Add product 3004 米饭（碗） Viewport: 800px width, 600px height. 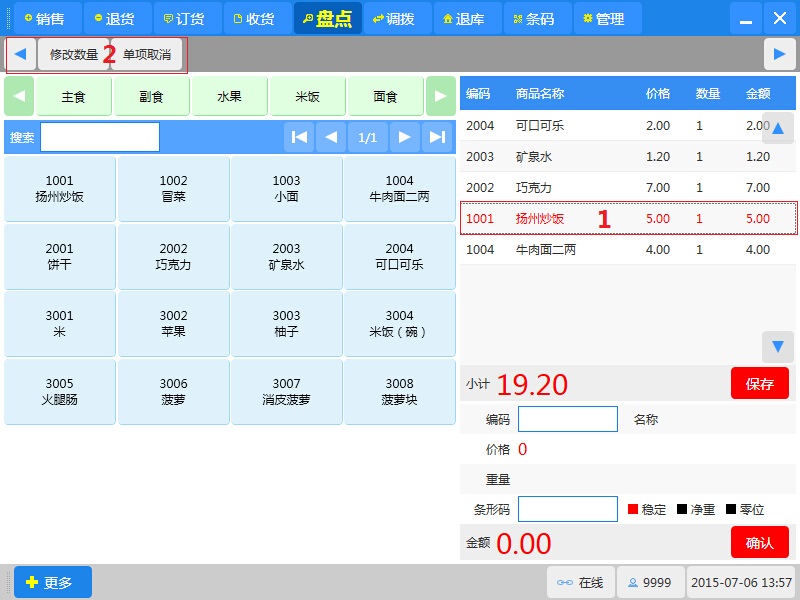point(399,324)
